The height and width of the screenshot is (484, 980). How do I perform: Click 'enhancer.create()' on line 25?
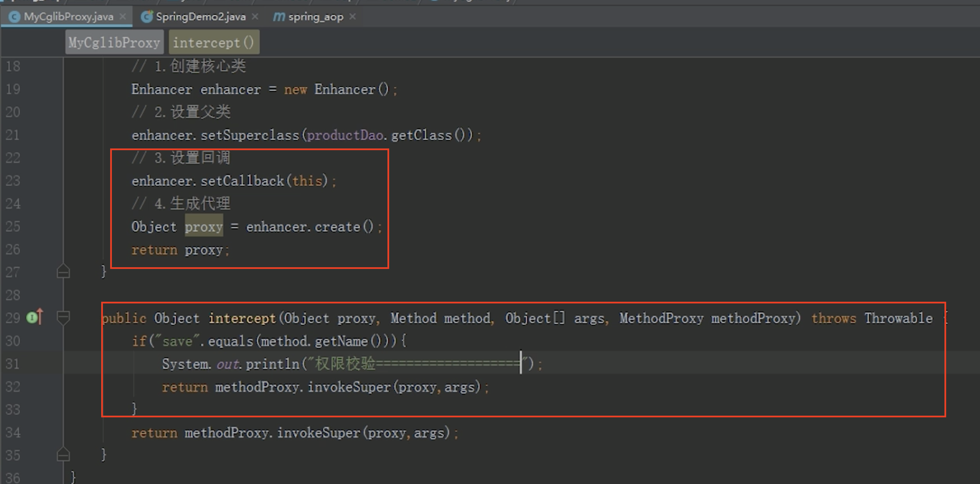(x=310, y=227)
